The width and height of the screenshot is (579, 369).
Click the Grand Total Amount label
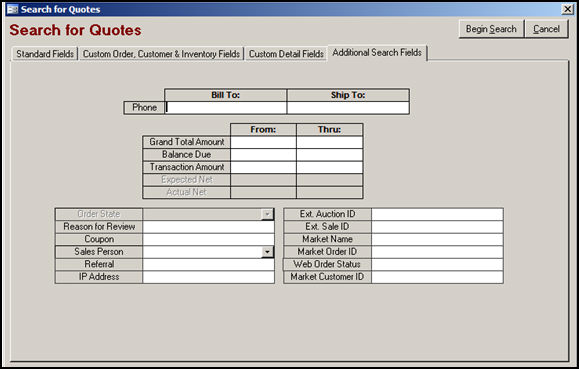(x=186, y=142)
